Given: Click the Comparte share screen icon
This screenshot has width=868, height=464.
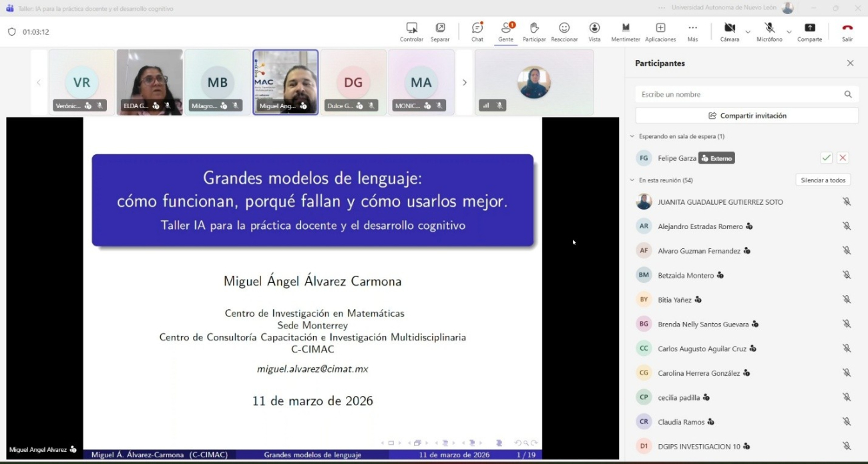Looking at the screenshot, I should tap(809, 31).
